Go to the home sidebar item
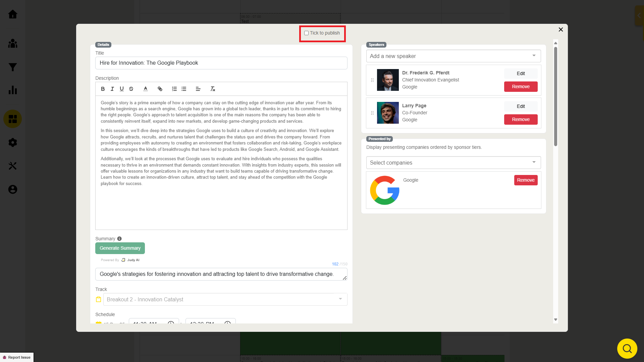 point(13,14)
